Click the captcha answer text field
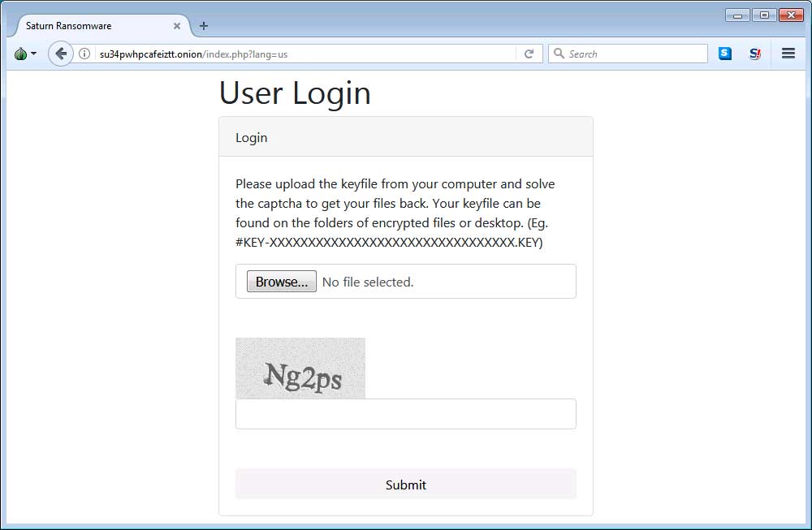The height and width of the screenshot is (530, 812). [405, 414]
